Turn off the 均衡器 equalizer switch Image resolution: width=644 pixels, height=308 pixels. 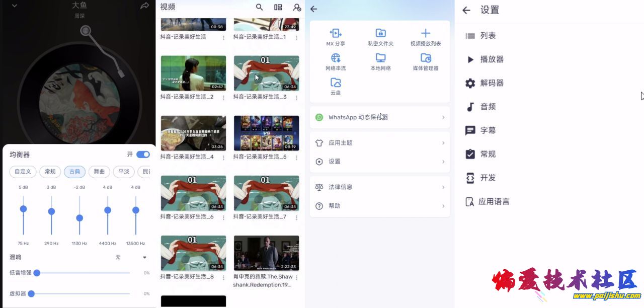(x=143, y=155)
